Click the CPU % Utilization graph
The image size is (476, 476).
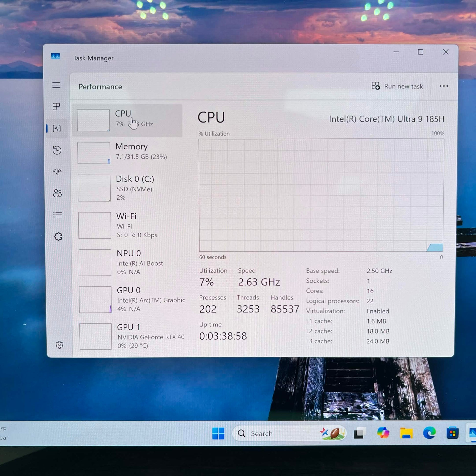click(x=321, y=195)
